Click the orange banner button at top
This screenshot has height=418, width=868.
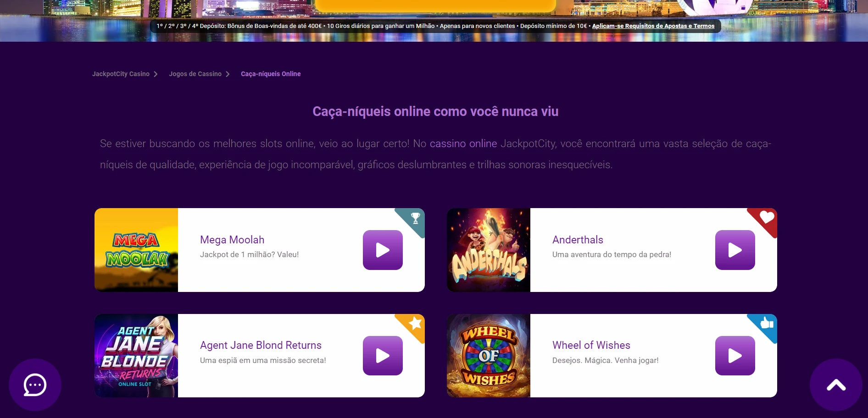435,5
